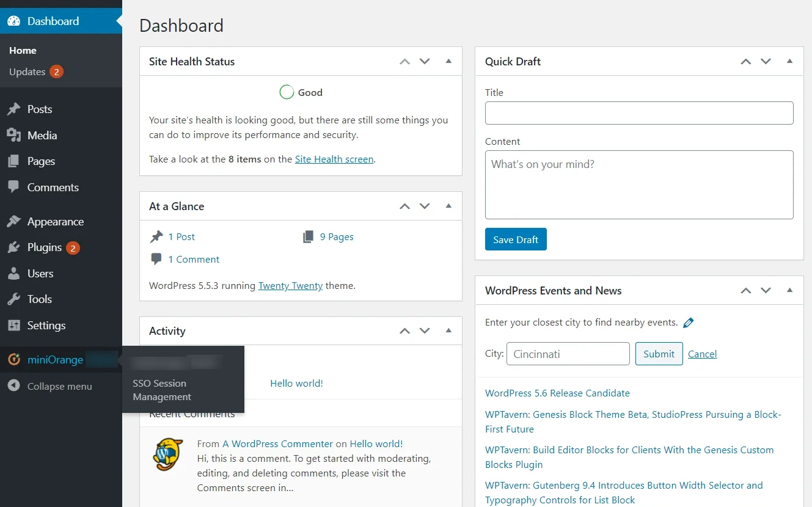Open WPTavern Genesis Block Theme Beta link
Viewport: 812px width, 507px height.
tap(633, 421)
